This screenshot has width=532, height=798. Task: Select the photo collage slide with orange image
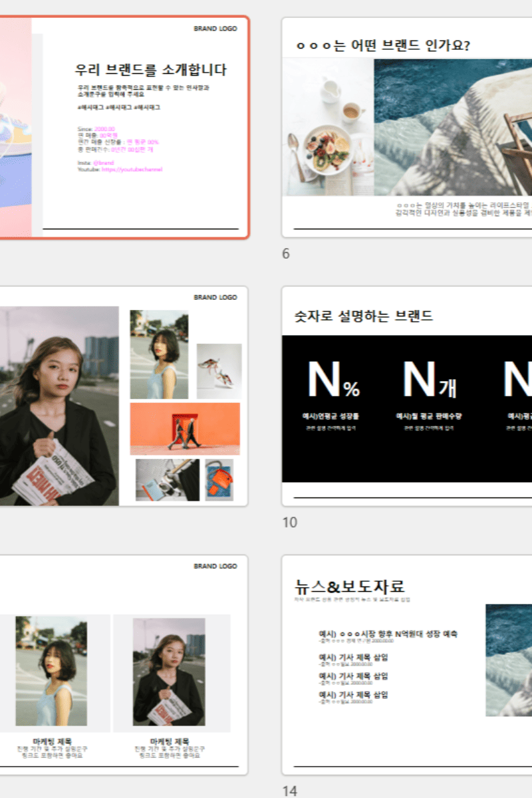[124, 396]
